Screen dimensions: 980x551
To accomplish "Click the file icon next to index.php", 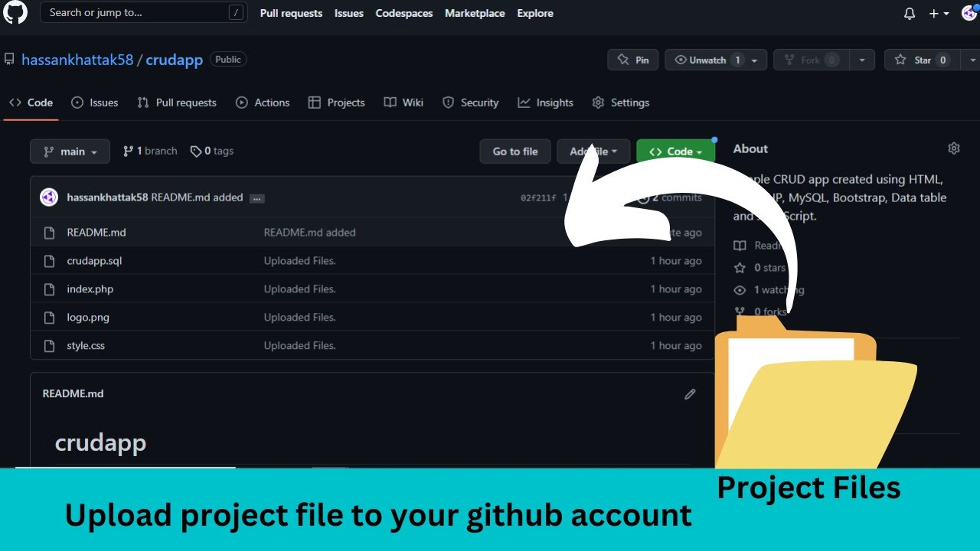I will 50,289.
